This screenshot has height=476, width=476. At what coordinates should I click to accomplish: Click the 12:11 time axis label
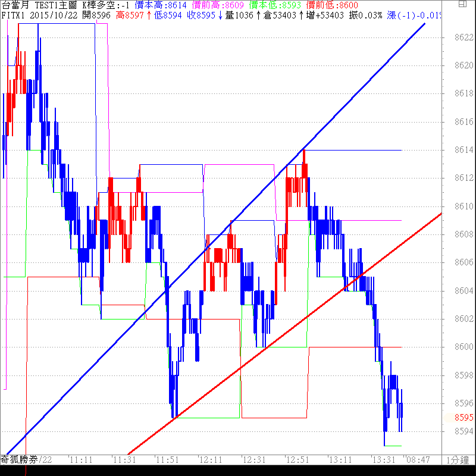(211, 460)
